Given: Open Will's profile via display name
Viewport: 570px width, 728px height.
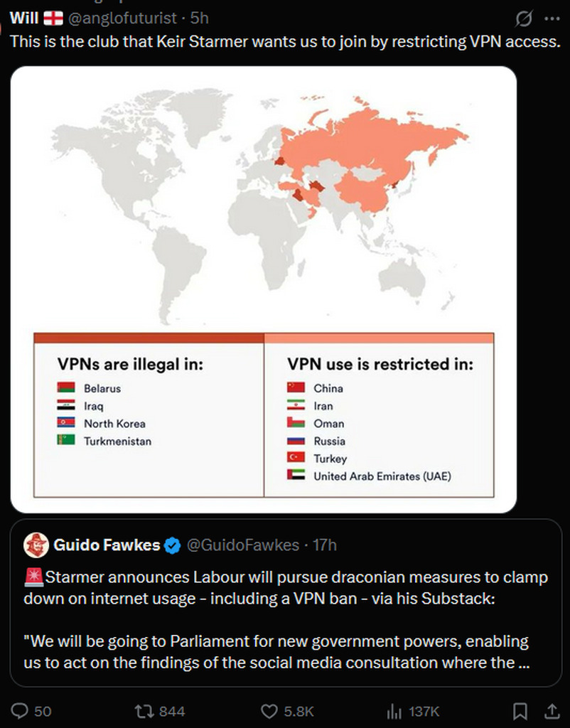Looking at the screenshot, I should 23,18.
